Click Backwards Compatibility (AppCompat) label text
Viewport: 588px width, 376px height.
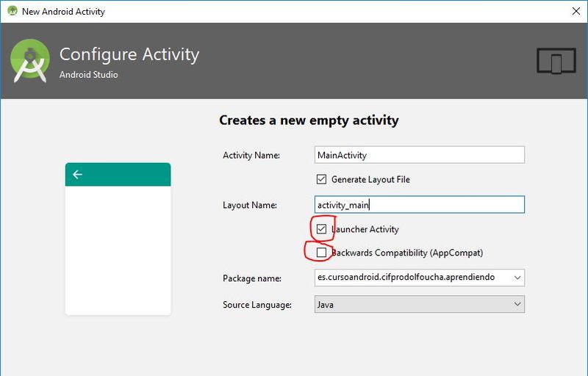point(407,253)
